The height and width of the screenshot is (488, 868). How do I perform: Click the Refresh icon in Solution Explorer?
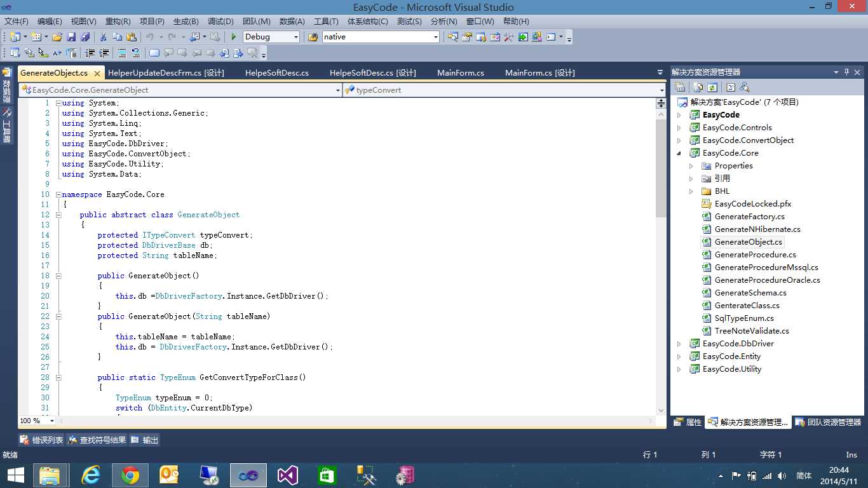coord(712,87)
